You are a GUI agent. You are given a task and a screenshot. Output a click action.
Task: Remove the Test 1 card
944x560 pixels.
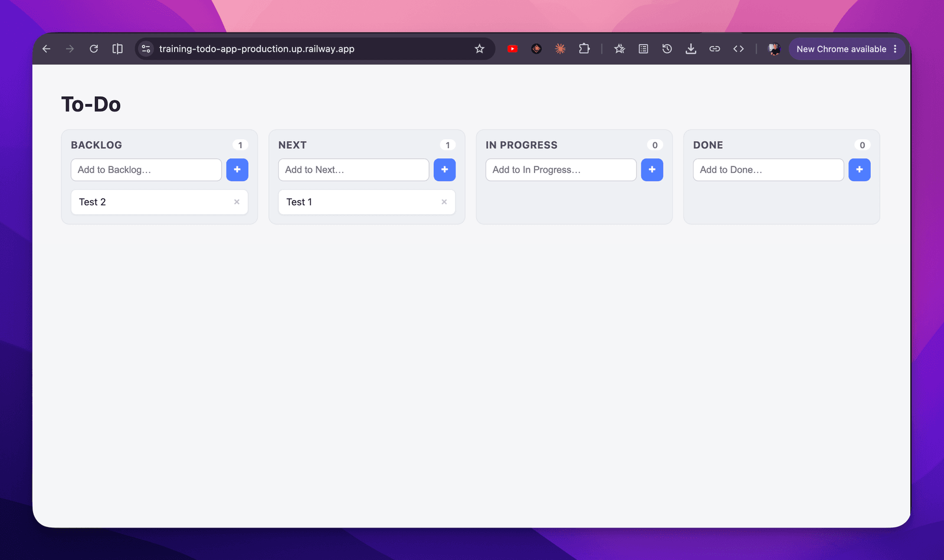click(444, 202)
